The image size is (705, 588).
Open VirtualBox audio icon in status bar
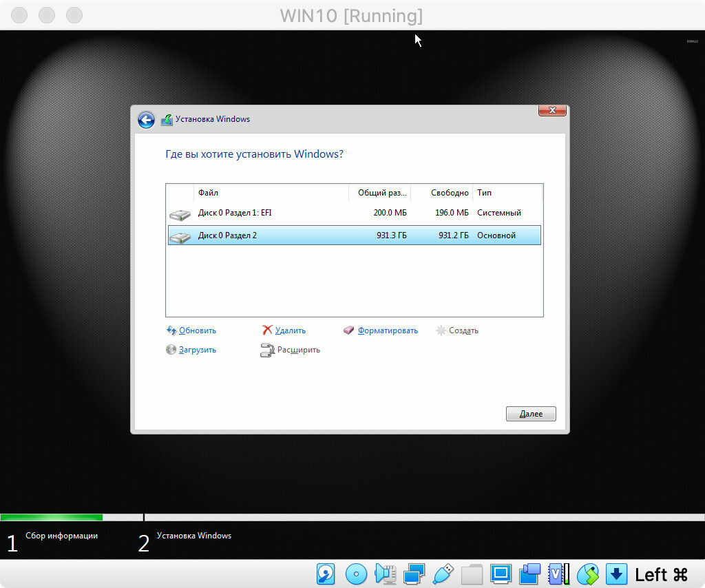(386, 574)
